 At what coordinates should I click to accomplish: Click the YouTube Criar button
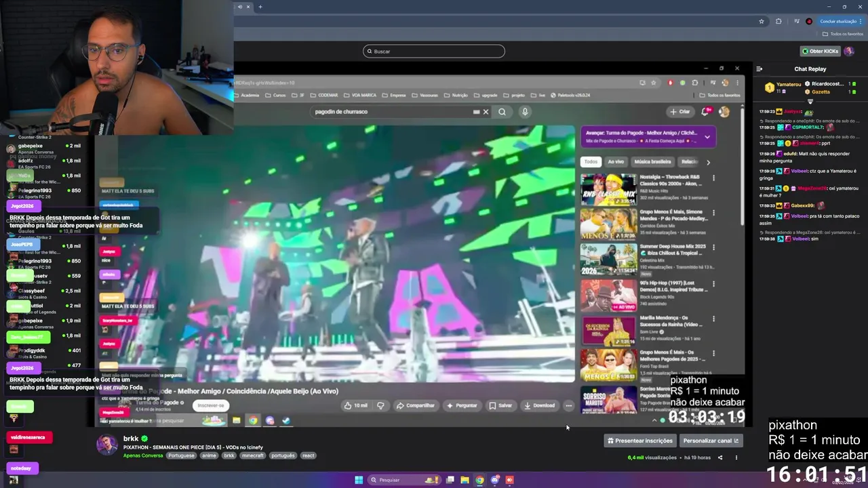coord(680,112)
